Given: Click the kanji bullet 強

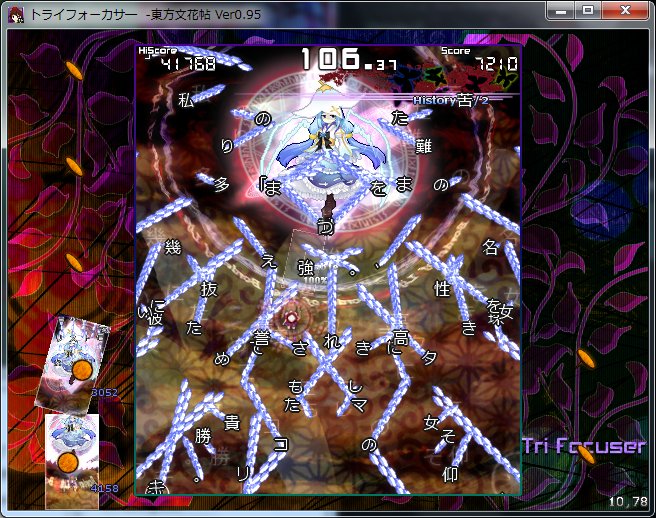Looking at the screenshot, I should 305,268.
